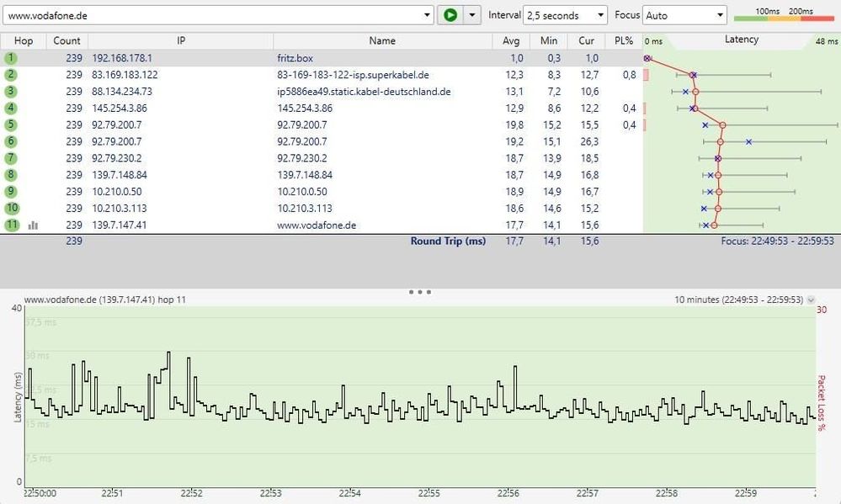Select the hop 1 green circle
The height and width of the screenshot is (504, 841).
10,58
